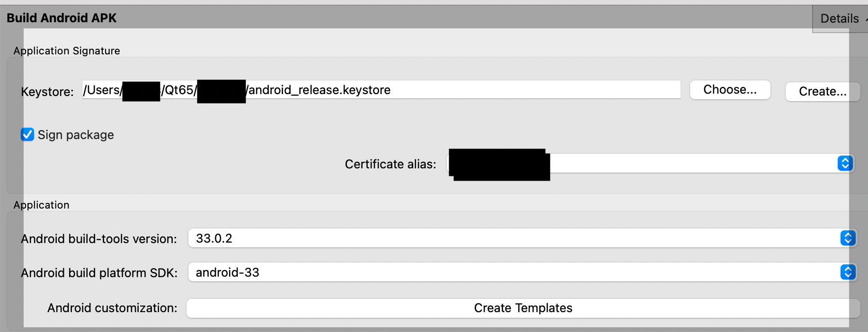The image size is (868, 332).
Task: Click the "Keystore:" label
Action: (x=47, y=92)
